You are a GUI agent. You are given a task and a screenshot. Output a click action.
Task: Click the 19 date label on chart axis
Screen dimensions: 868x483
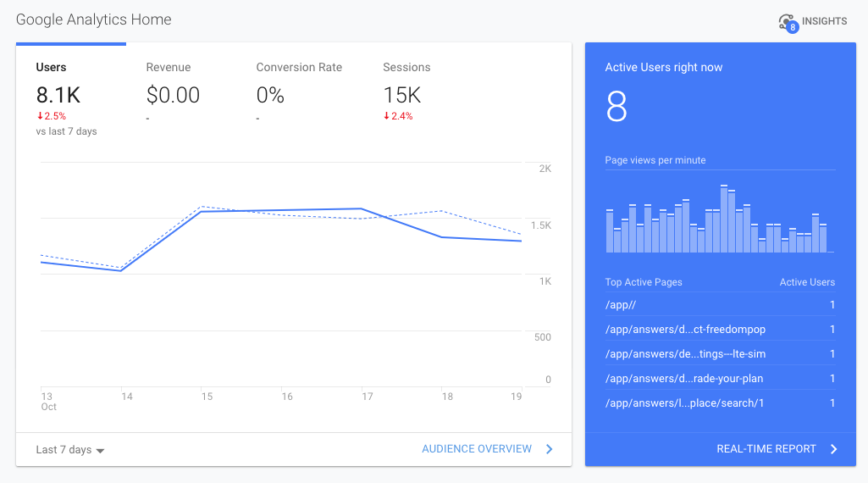(516, 397)
